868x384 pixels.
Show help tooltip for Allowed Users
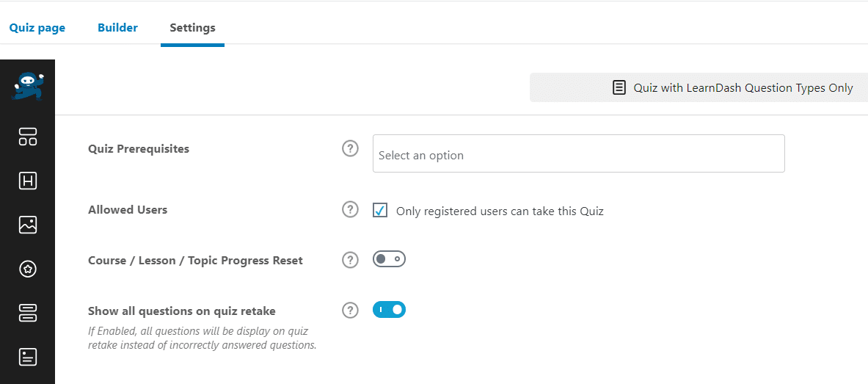pyautogui.click(x=350, y=210)
